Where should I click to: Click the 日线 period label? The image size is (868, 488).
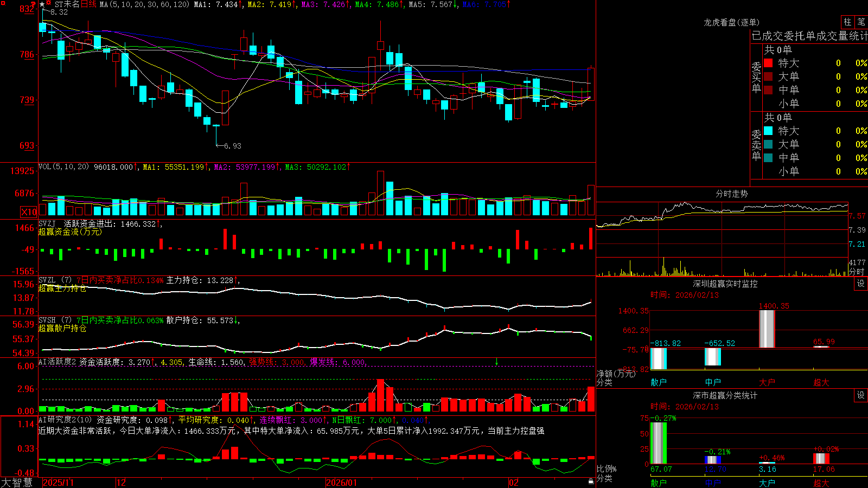pos(89,4)
